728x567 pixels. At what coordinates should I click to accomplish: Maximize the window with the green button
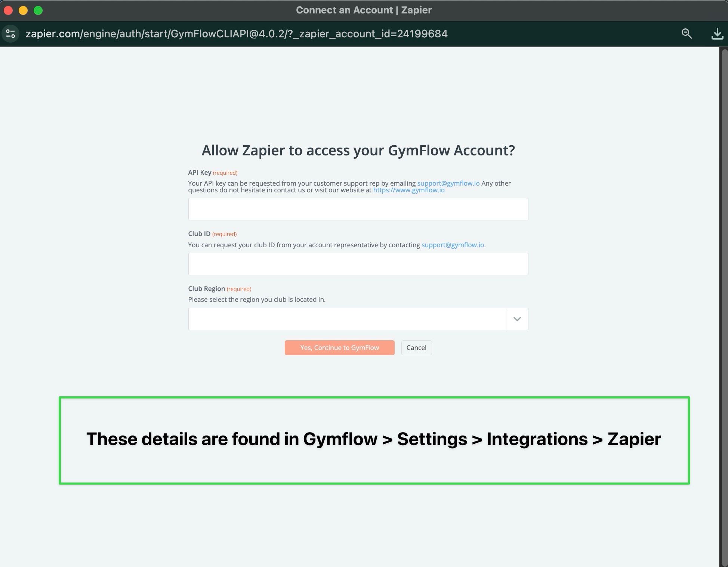pyautogui.click(x=38, y=10)
